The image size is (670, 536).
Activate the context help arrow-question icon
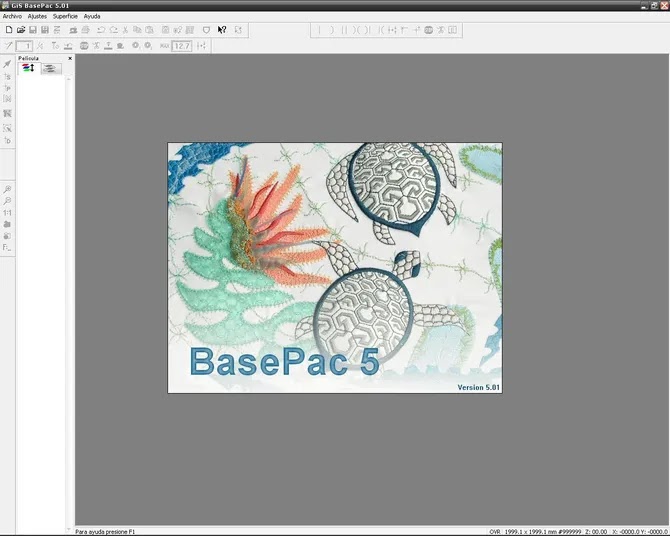[x=222, y=30]
